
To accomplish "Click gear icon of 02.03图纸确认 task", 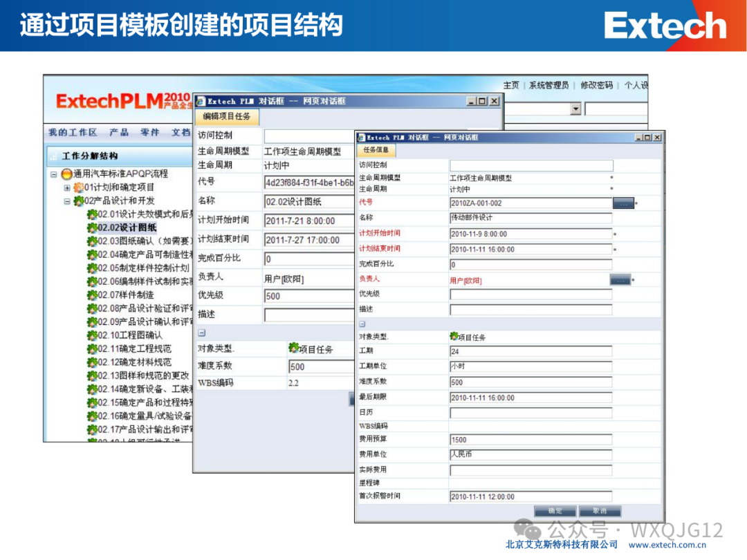I will (x=92, y=241).
